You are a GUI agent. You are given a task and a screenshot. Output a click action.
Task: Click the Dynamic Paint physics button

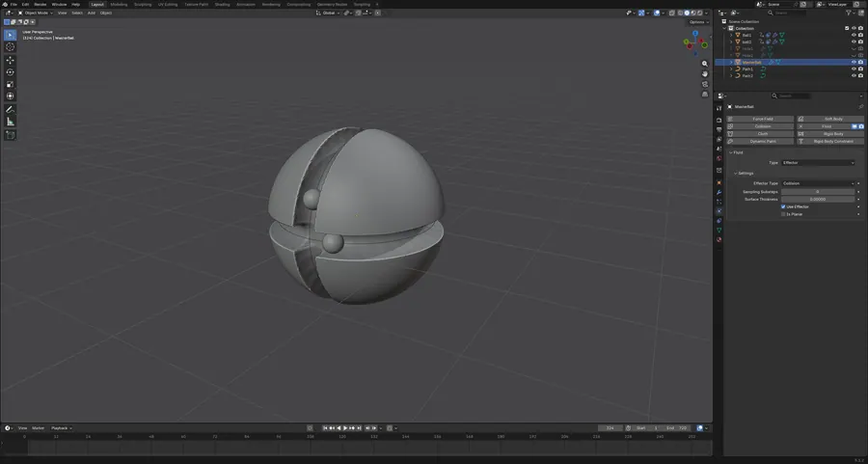(x=760, y=141)
